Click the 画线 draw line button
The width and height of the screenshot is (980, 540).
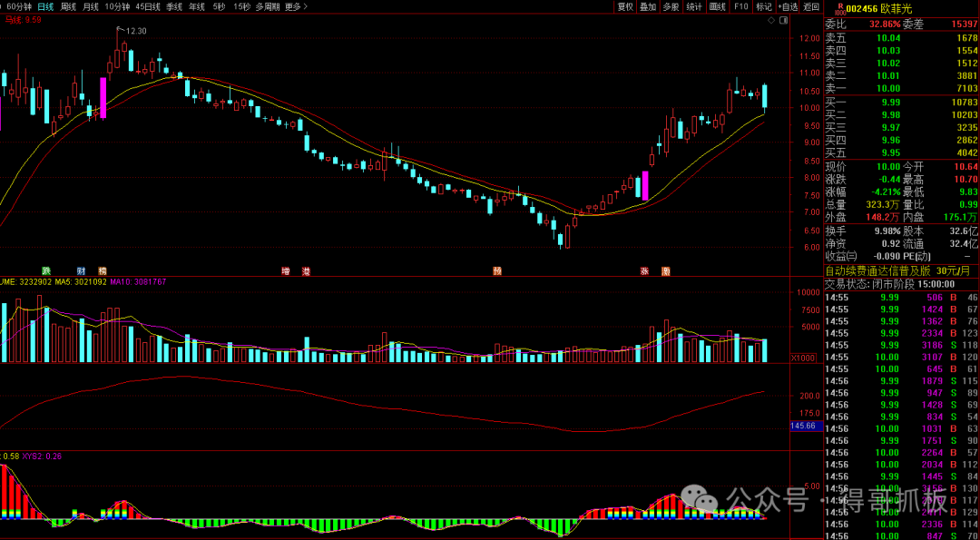click(x=717, y=7)
